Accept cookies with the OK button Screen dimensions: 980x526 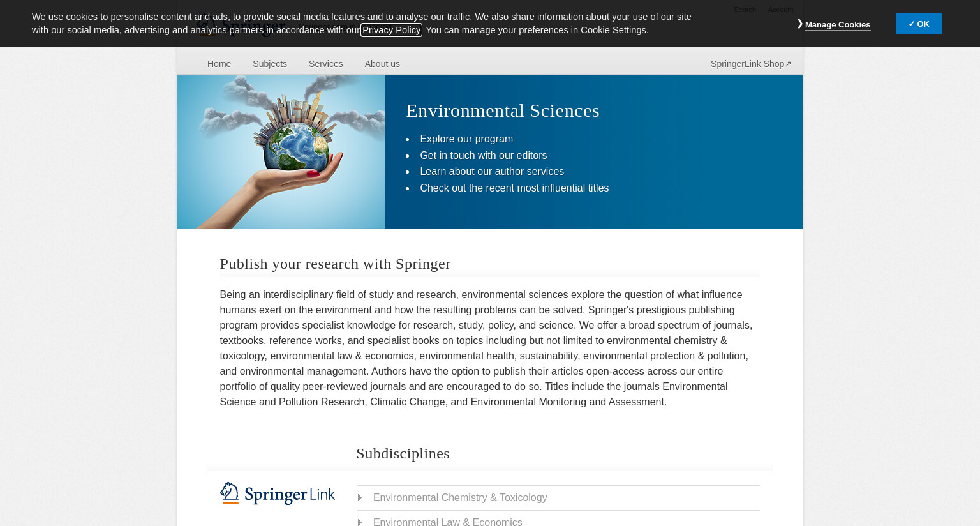point(919,24)
